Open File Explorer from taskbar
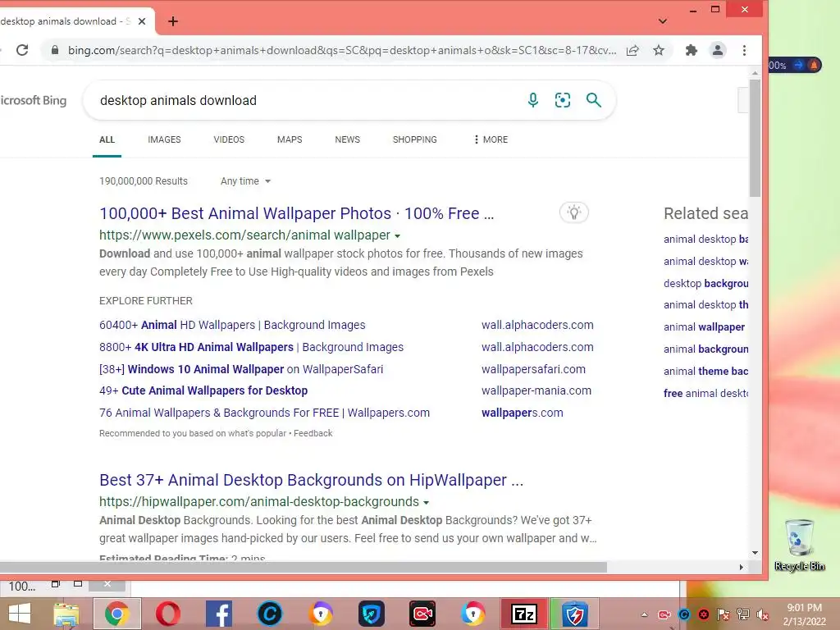 [x=66, y=614]
